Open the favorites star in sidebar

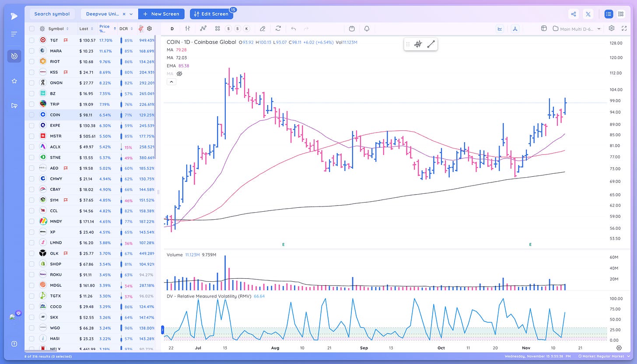tap(14, 81)
